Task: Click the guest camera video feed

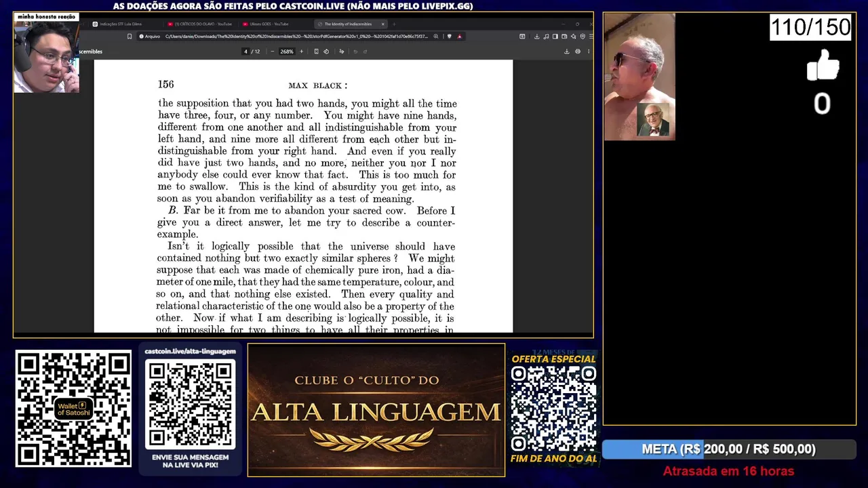Action: point(639,77)
